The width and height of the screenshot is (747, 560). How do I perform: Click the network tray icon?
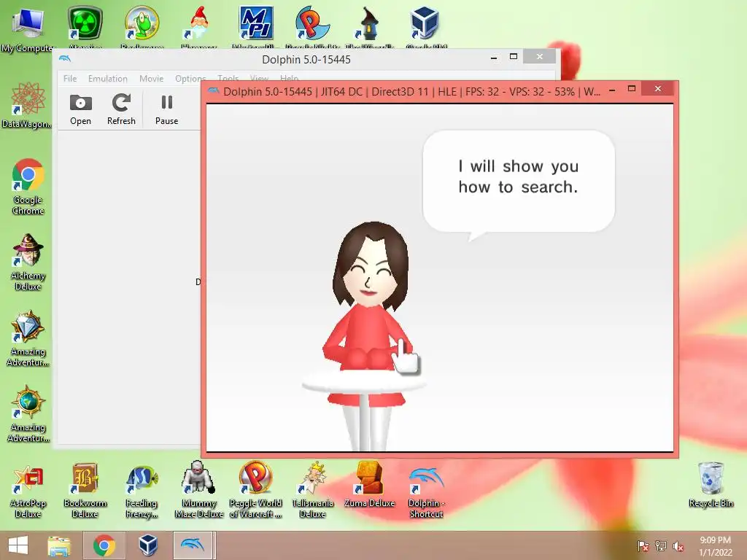point(661,546)
